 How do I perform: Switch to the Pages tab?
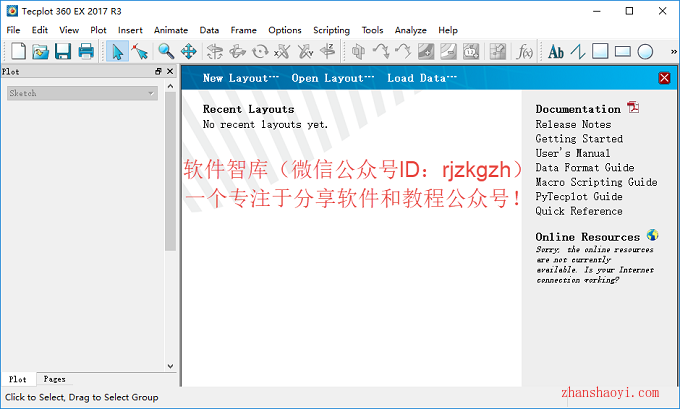coord(55,379)
